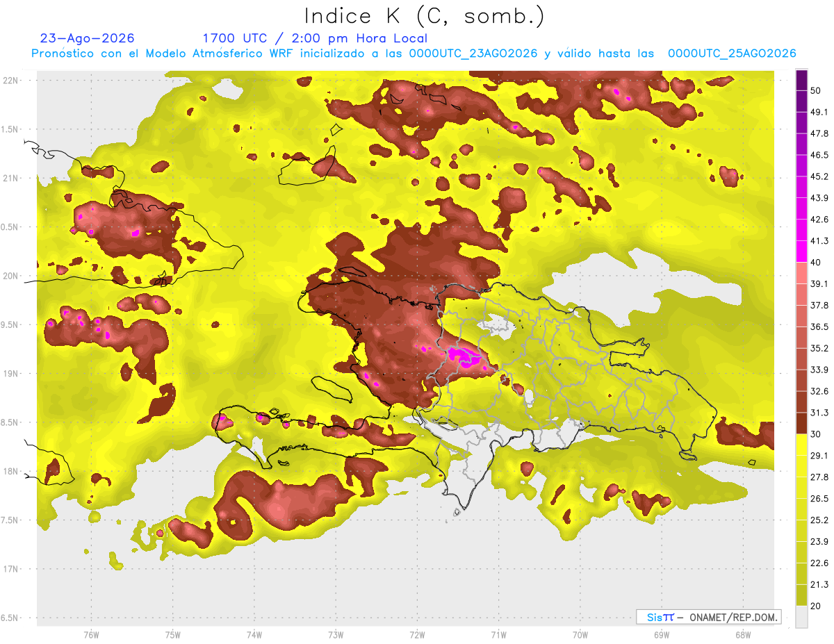Click the legend value "39.1"
The image size is (834, 644).
pyautogui.click(x=819, y=283)
